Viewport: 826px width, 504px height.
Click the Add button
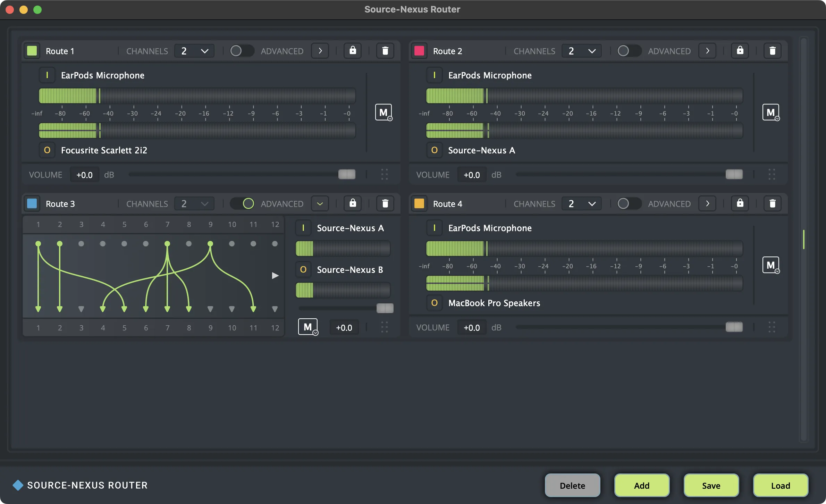coord(642,485)
